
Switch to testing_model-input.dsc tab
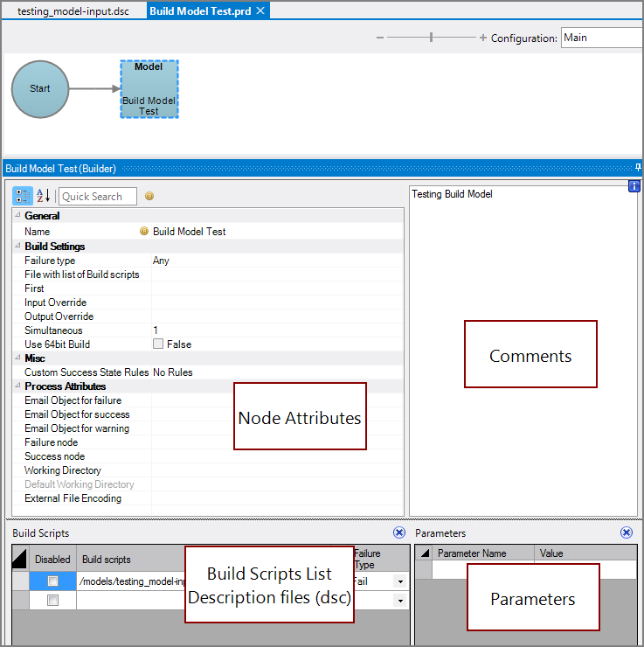pyautogui.click(x=73, y=10)
